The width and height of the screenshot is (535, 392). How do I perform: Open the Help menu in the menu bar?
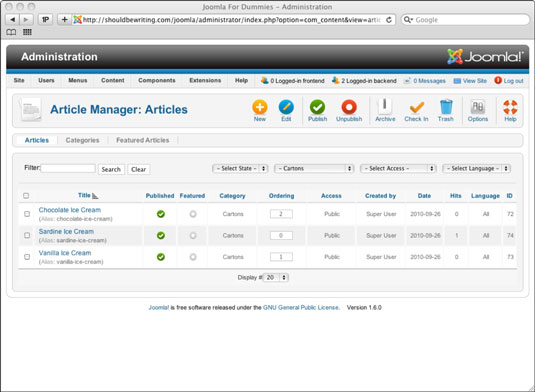coord(241,81)
